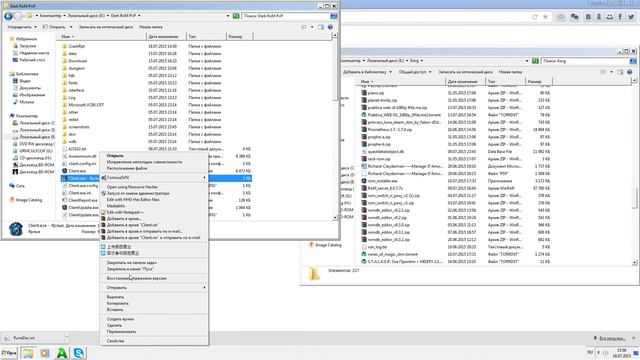Click "Новая папка" in Korg window
This screenshot has height=360, width=640.
pyautogui.click(x=510, y=72)
